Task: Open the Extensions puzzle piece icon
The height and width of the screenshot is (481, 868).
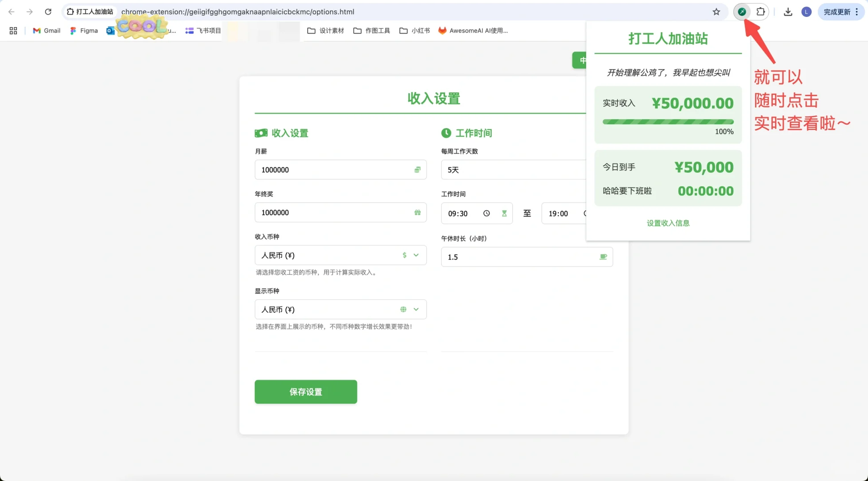Action: click(x=761, y=12)
